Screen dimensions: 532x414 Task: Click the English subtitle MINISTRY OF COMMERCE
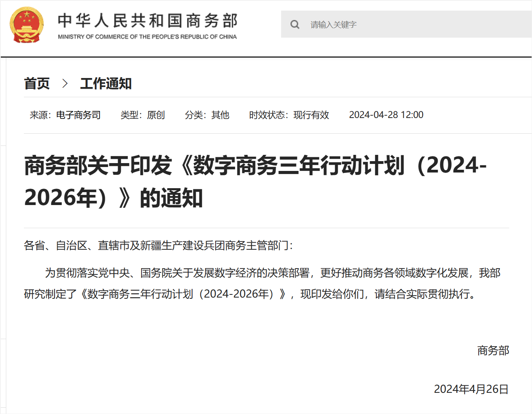pyautogui.click(x=147, y=37)
